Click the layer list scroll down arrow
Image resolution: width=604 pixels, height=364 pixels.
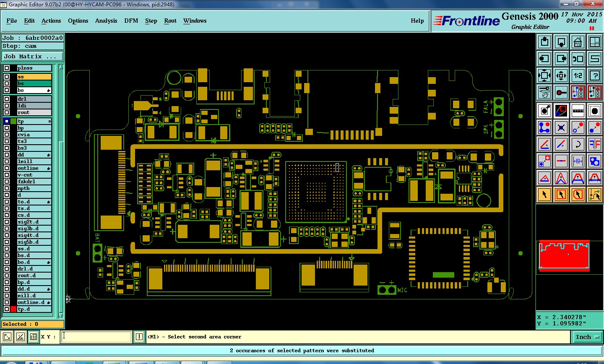pyautogui.click(x=61, y=315)
